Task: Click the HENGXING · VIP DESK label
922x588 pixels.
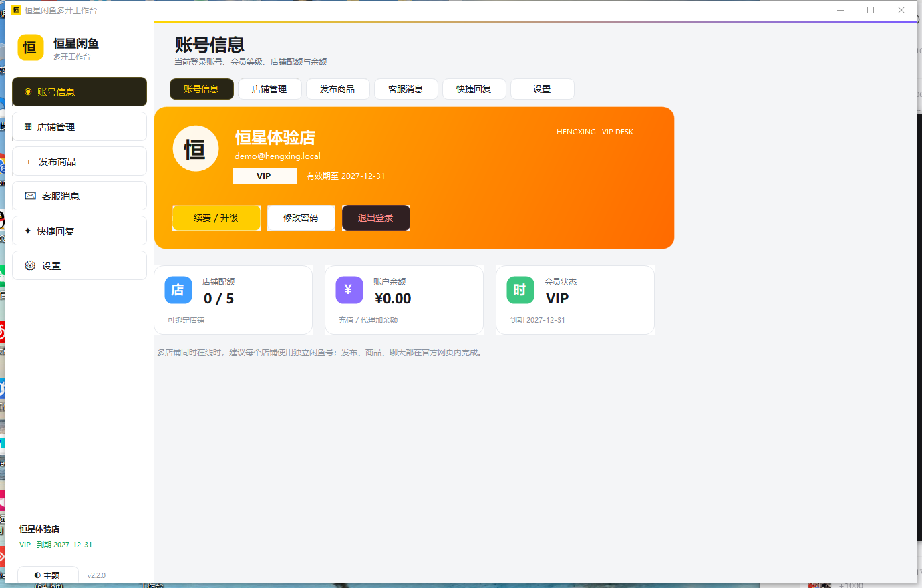Action: coord(595,132)
